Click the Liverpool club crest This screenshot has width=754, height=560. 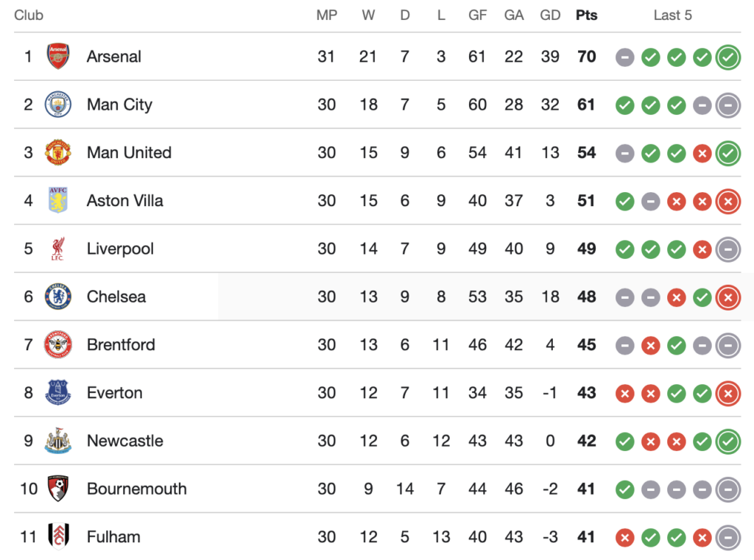[58, 249]
